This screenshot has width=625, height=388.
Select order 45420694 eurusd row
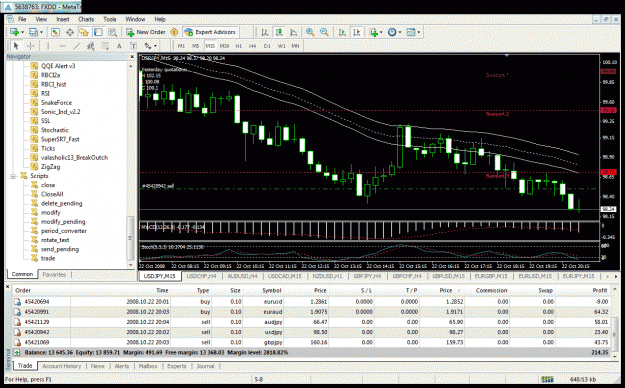pyautogui.click(x=312, y=301)
